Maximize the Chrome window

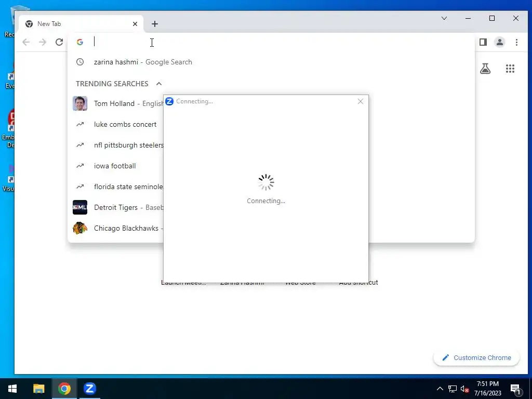click(x=492, y=18)
